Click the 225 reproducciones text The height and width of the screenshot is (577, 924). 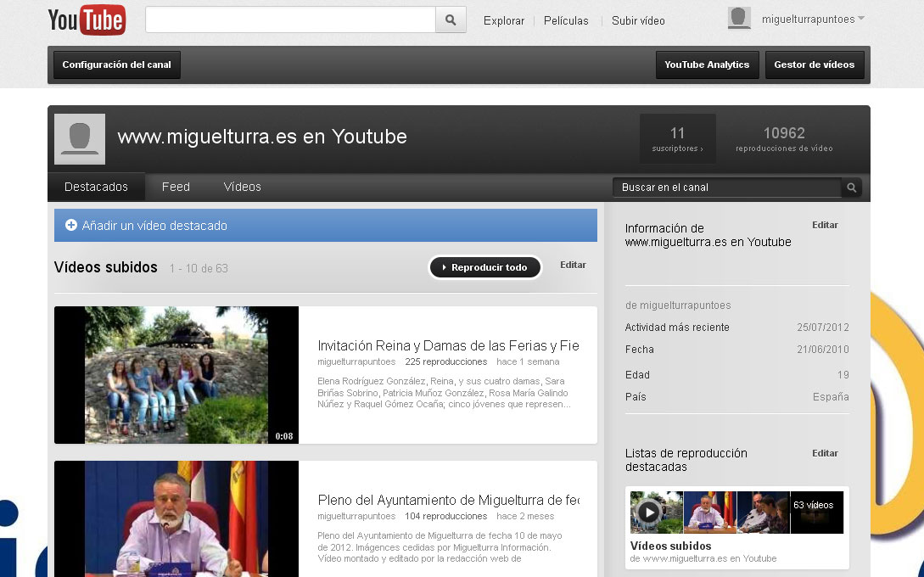tap(446, 361)
